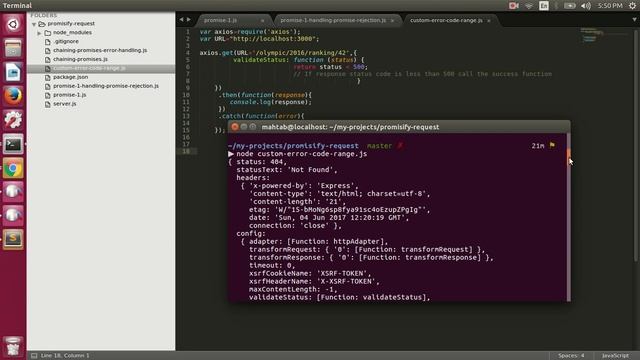The height and width of the screenshot is (360, 640).
Task: Change JavaScript syntax in status bar
Action: point(615,356)
